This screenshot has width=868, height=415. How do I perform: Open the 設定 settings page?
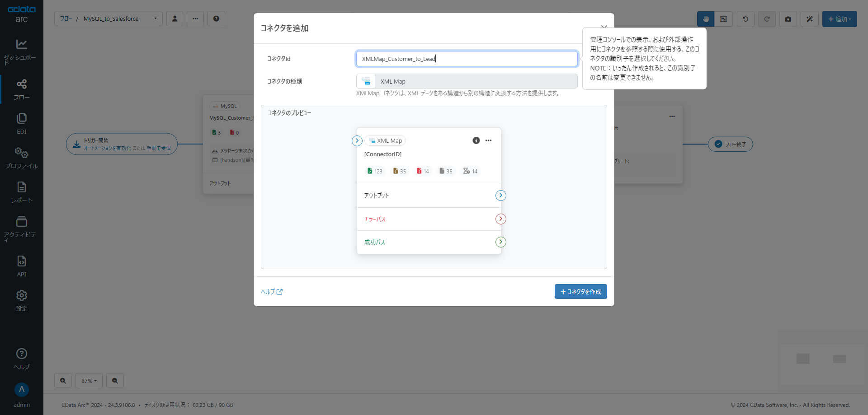point(21,301)
